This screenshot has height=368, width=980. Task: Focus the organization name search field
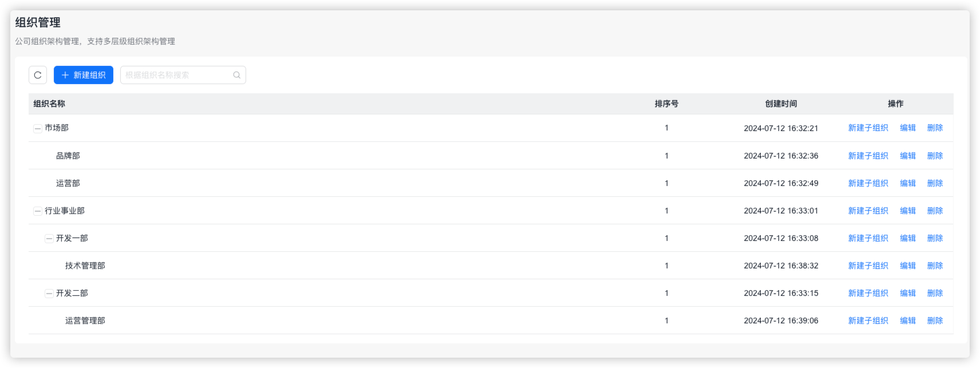177,75
